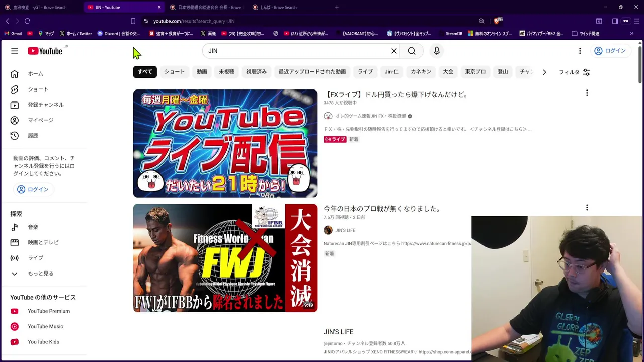Clear the search box with the X

tap(394, 51)
